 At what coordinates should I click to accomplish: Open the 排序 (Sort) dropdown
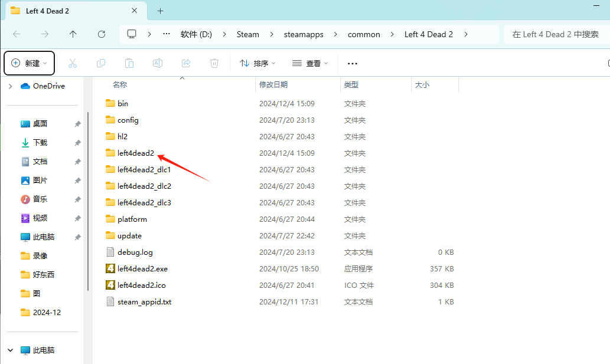click(257, 63)
